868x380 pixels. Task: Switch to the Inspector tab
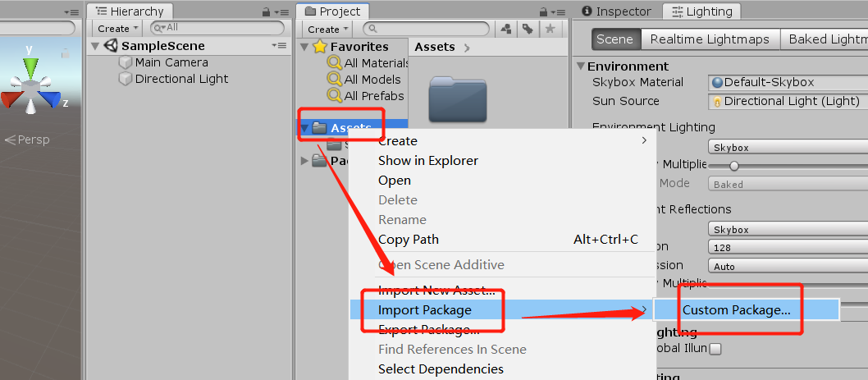point(616,11)
